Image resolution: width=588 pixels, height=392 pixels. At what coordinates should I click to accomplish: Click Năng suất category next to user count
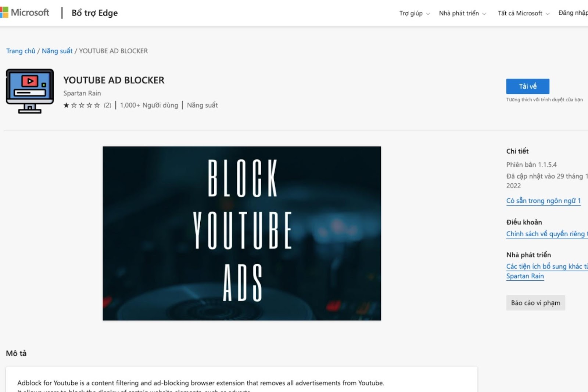202,105
